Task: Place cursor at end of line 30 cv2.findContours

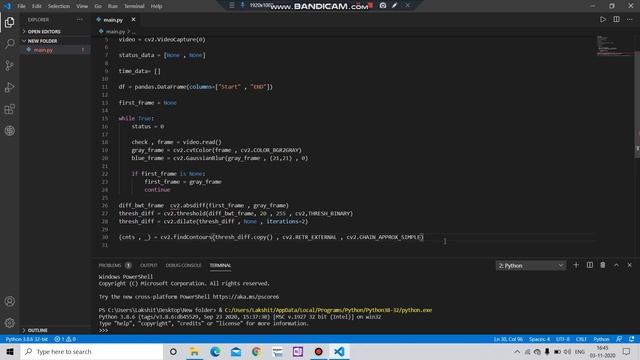Action: point(424,237)
